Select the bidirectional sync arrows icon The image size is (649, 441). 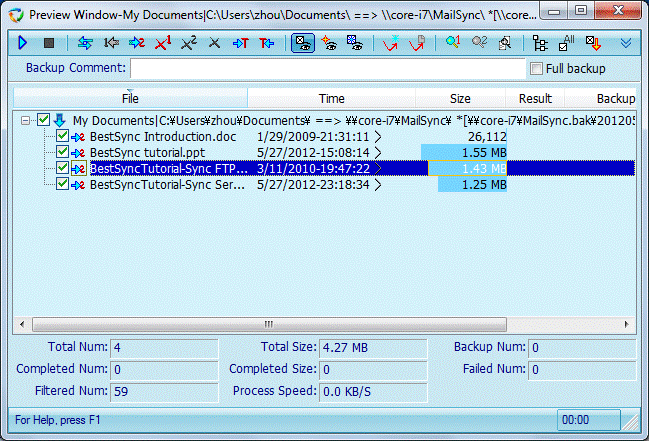point(85,43)
